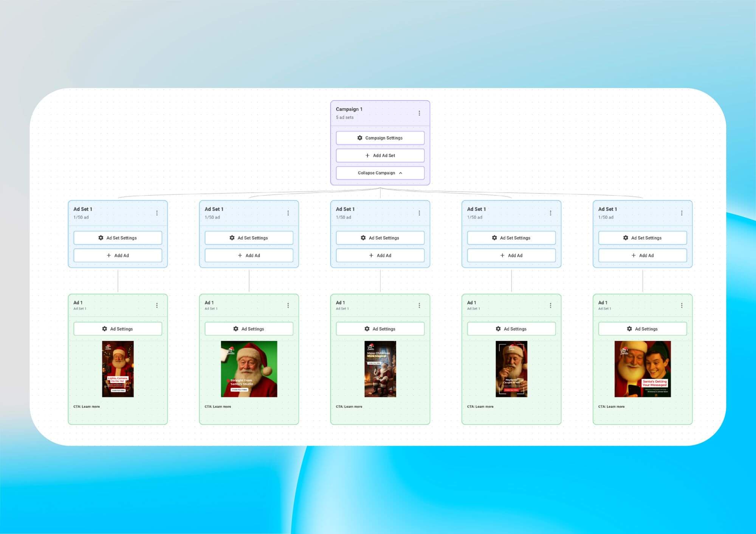
Task: Open Ad Settings on the fourth ad card
Action: pyautogui.click(x=511, y=329)
